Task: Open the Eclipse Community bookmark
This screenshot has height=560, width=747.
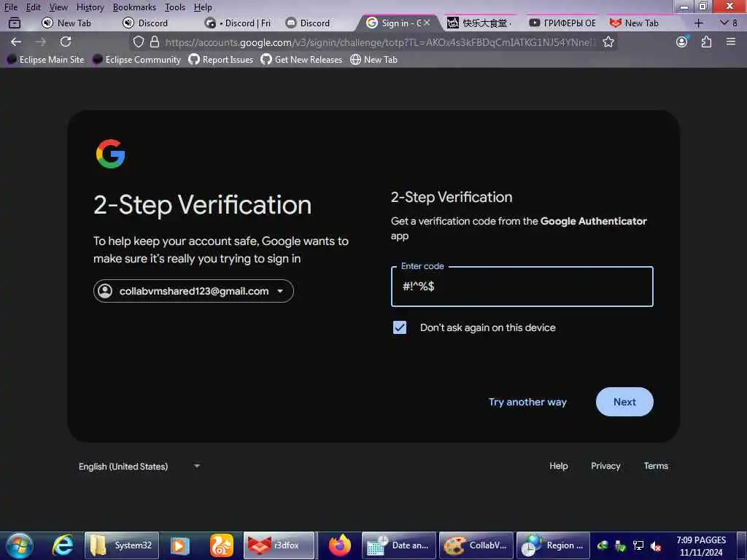Action: click(x=136, y=60)
